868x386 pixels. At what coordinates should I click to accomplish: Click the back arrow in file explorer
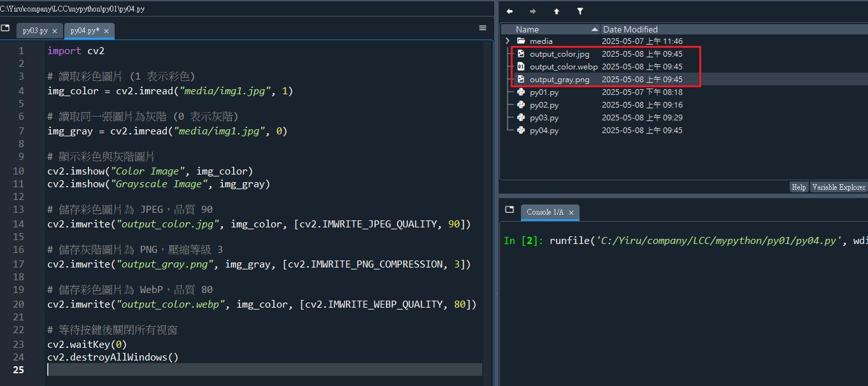pyautogui.click(x=509, y=11)
